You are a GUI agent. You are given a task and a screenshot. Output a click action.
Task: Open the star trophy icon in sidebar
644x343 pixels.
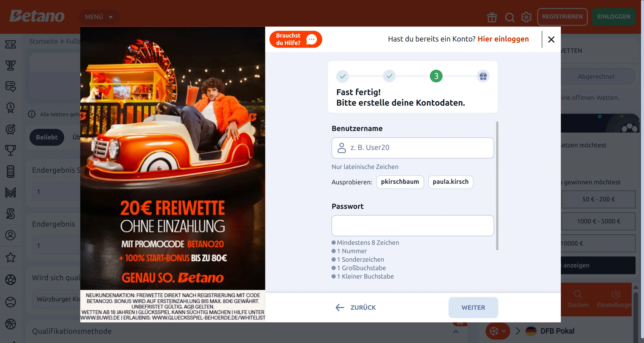(11, 65)
